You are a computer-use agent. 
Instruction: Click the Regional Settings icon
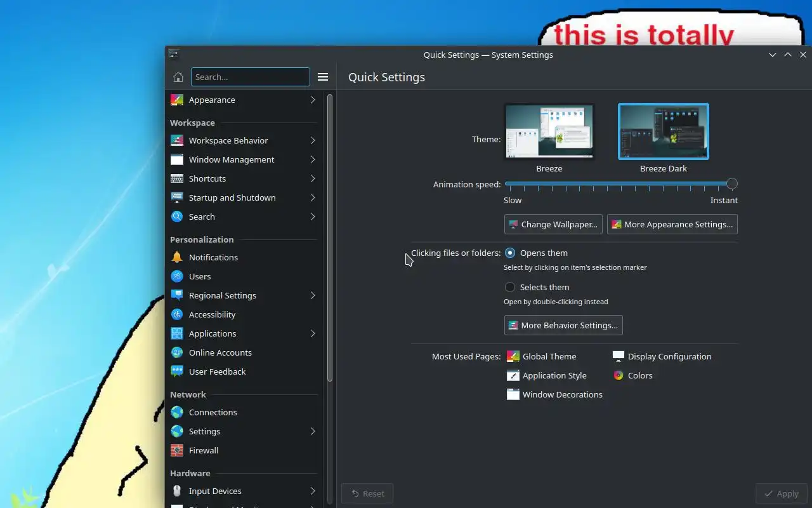coord(177,295)
